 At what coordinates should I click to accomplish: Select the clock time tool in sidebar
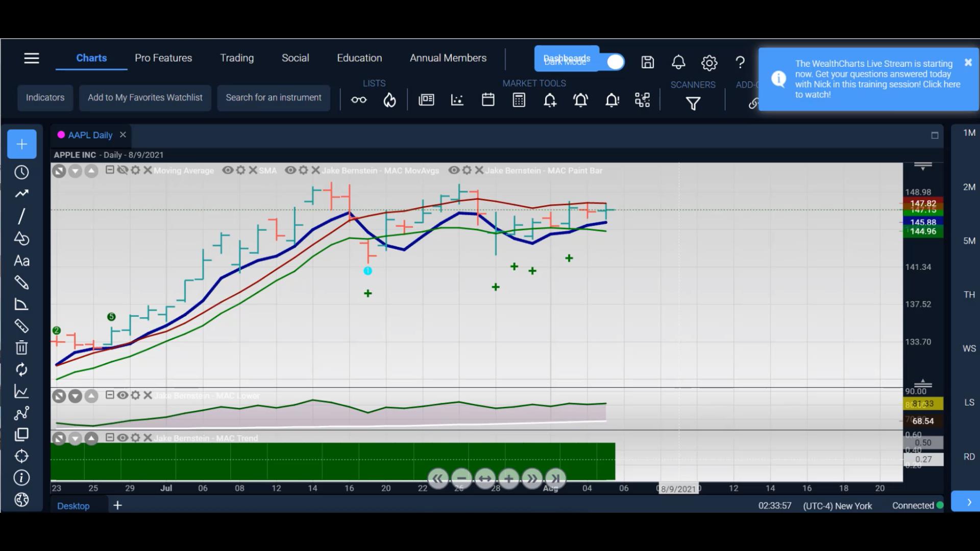[x=21, y=172]
